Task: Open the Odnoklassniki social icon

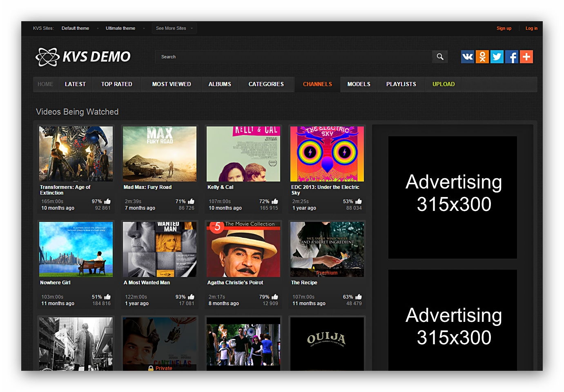Action: tap(482, 57)
